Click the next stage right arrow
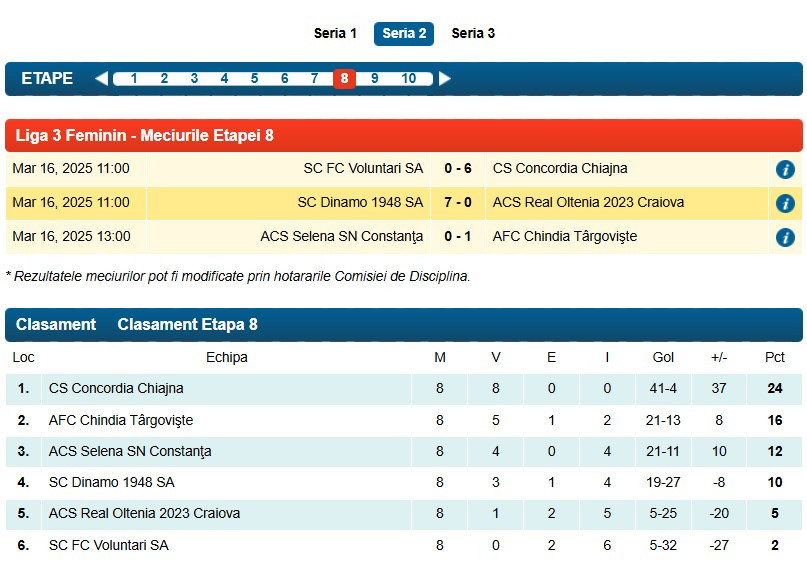The image size is (807, 572). pyautogui.click(x=445, y=79)
